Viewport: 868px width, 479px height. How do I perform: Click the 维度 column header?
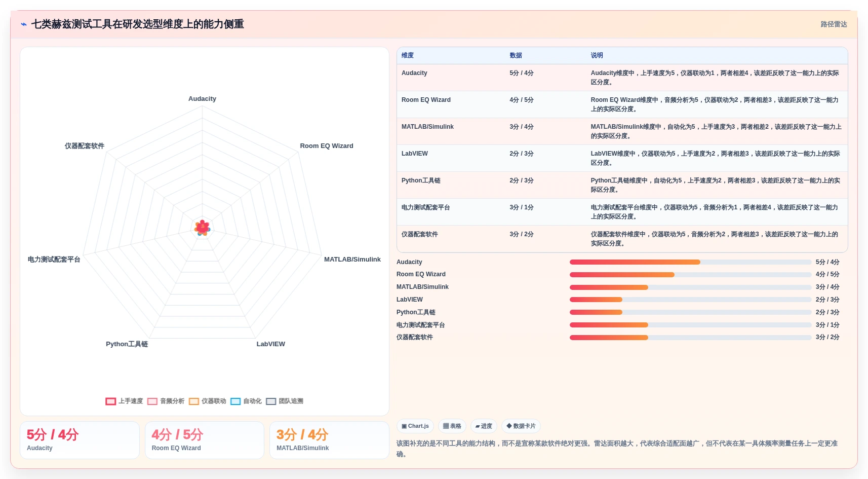408,56
